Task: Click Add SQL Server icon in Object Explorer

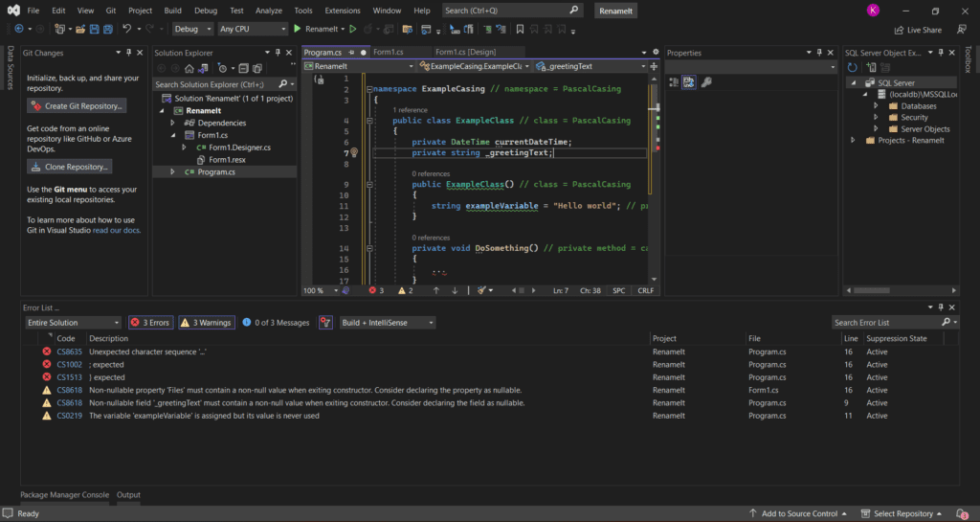Action: 871,67
